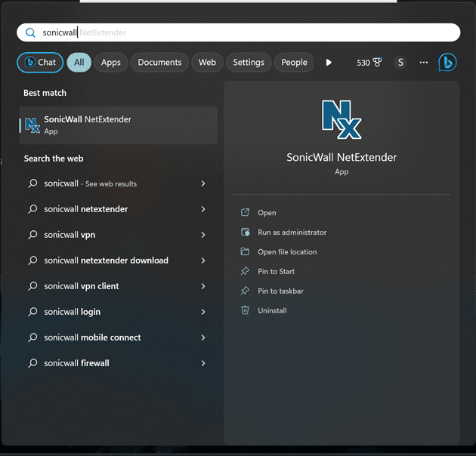Expand the chevron for 'sonicwall netextender'
The image size is (476, 456).
tap(203, 209)
